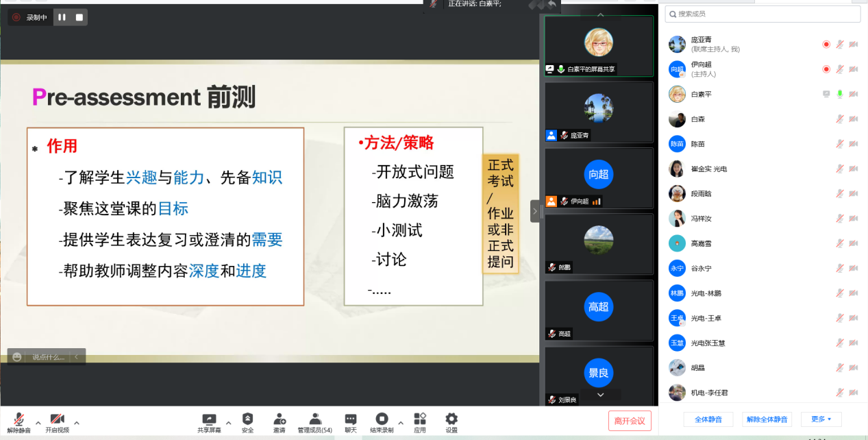The height and width of the screenshot is (440, 868).
Task: Expand recording options arrow next to 结束录制
Action: [x=401, y=422]
